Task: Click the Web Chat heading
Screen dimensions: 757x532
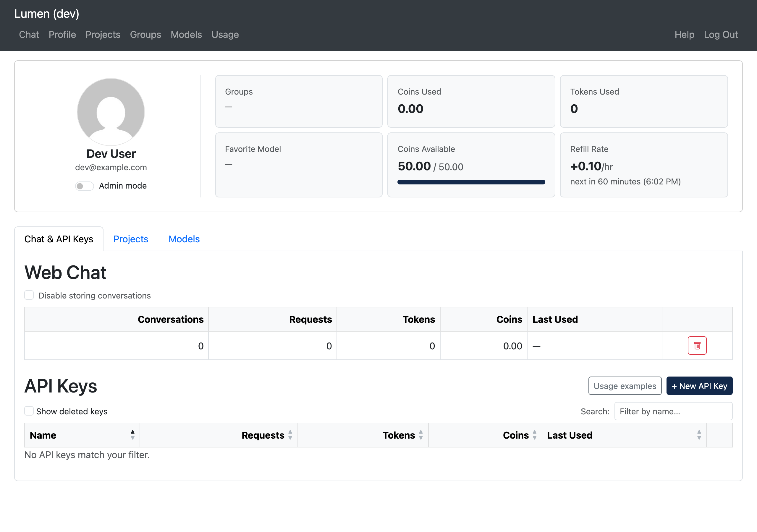Action: [65, 273]
